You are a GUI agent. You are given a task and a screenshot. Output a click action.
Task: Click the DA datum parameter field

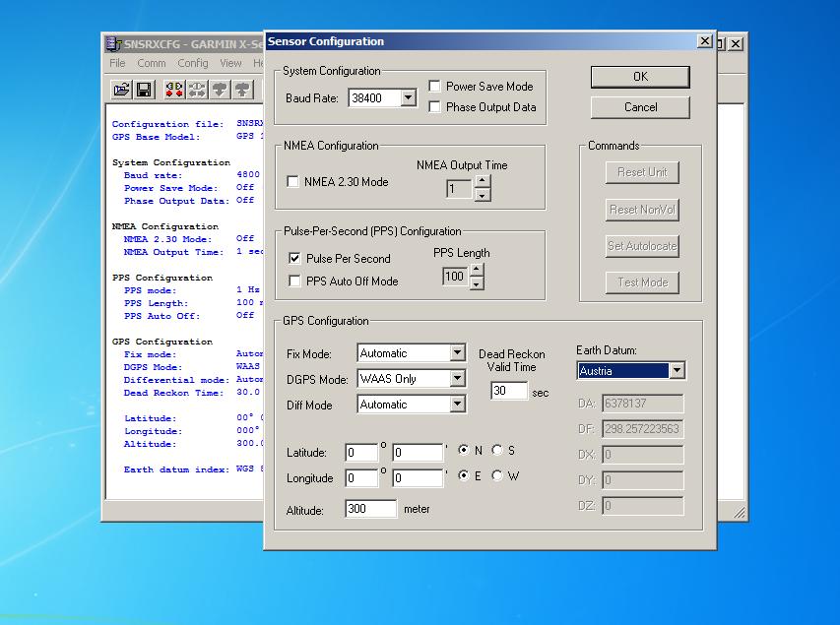tap(643, 404)
